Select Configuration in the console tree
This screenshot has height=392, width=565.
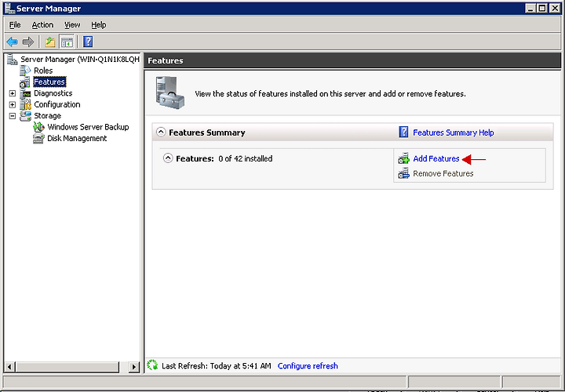point(57,104)
